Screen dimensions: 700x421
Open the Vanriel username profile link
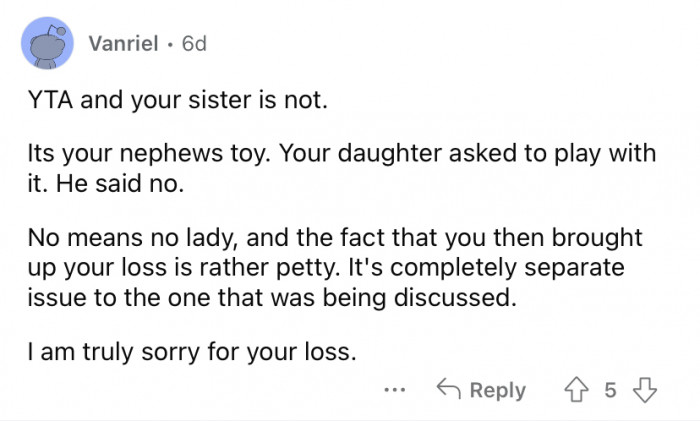pos(122,44)
